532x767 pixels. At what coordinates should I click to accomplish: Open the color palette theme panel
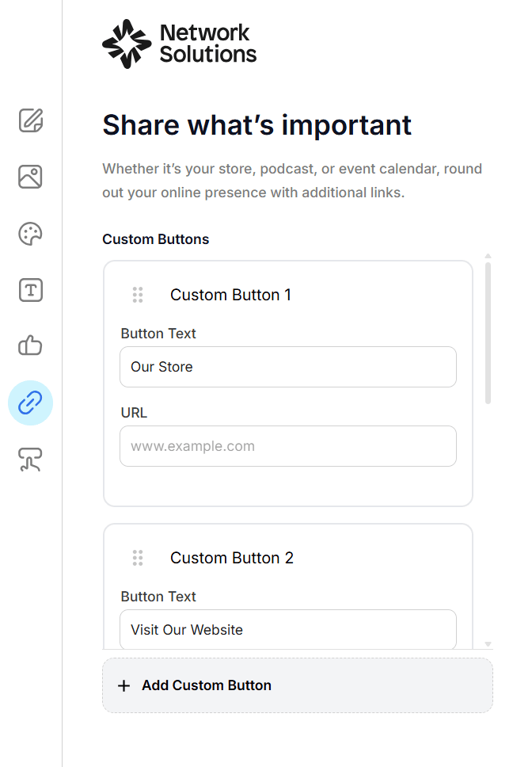pyautogui.click(x=30, y=234)
